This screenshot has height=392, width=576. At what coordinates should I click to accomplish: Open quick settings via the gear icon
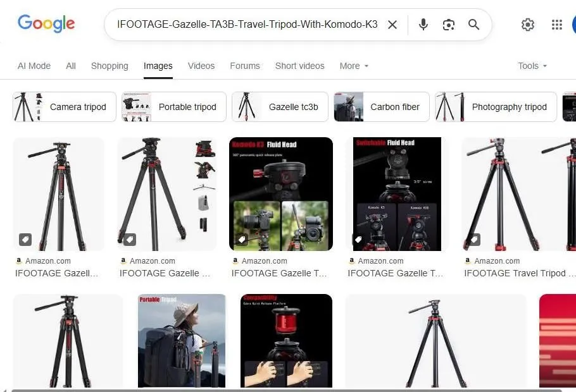click(x=528, y=25)
